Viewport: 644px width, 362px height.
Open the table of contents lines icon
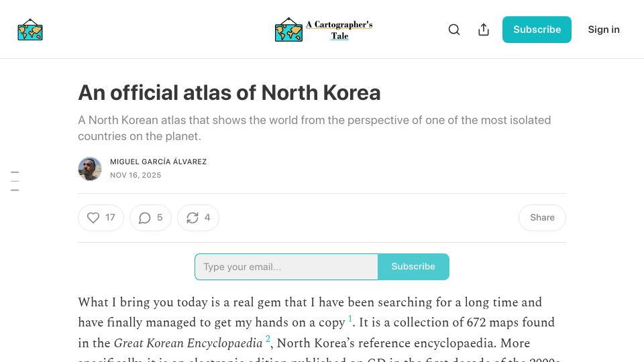[x=15, y=181]
